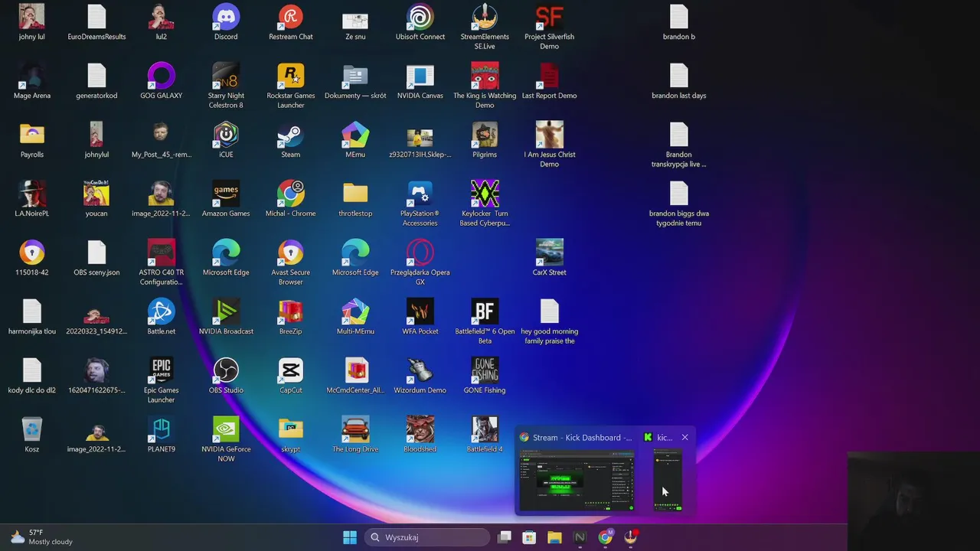Click the Windows Start button
The image size is (980, 551).
coord(350,537)
